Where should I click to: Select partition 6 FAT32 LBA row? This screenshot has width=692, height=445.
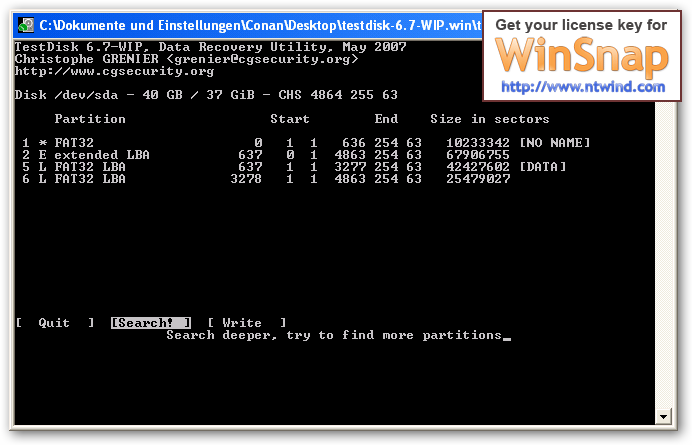[x=266, y=179]
